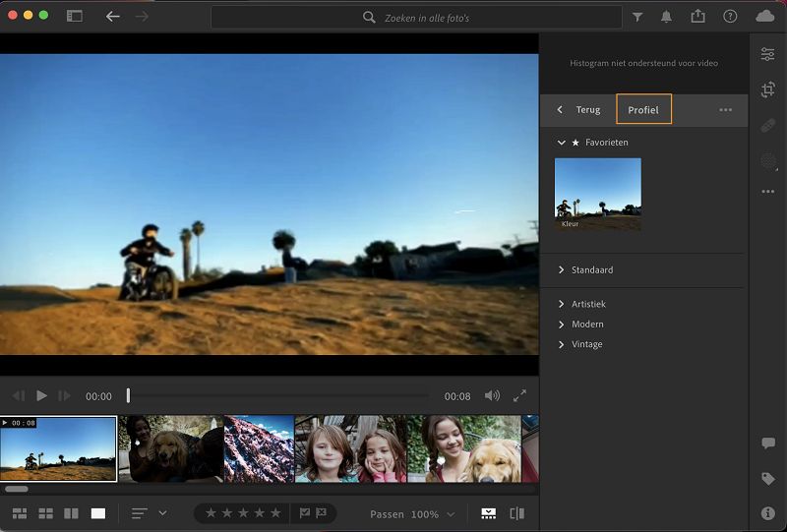787x532 pixels.
Task: Select girl with dog photo thumbnail
Action: tap(464, 448)
